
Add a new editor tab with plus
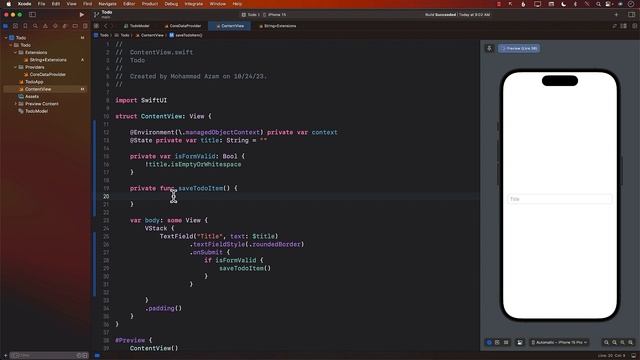(616, 15)
